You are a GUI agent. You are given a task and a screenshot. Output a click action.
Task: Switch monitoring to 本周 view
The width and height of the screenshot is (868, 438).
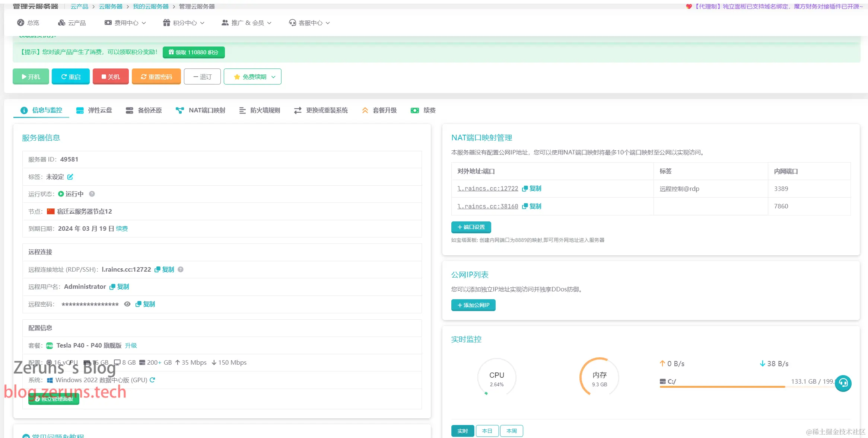tap(512, 431)
